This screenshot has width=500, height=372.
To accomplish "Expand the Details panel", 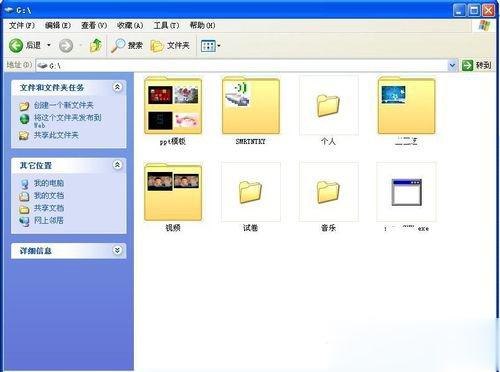I will [117, 250].
